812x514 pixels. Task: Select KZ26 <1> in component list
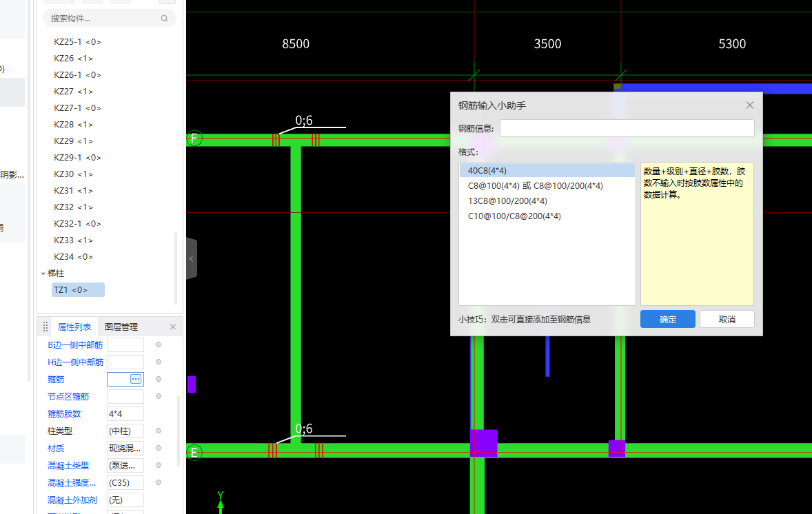tap(73, 58)
